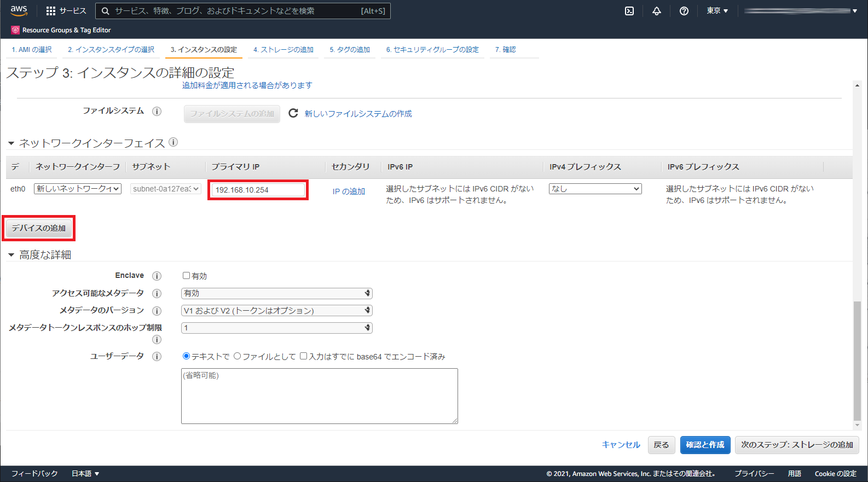The image size is (868, 482).
Task: Click the page vertical scrollbar thumb
Action: pyautogui.click(x=857, y=361)
